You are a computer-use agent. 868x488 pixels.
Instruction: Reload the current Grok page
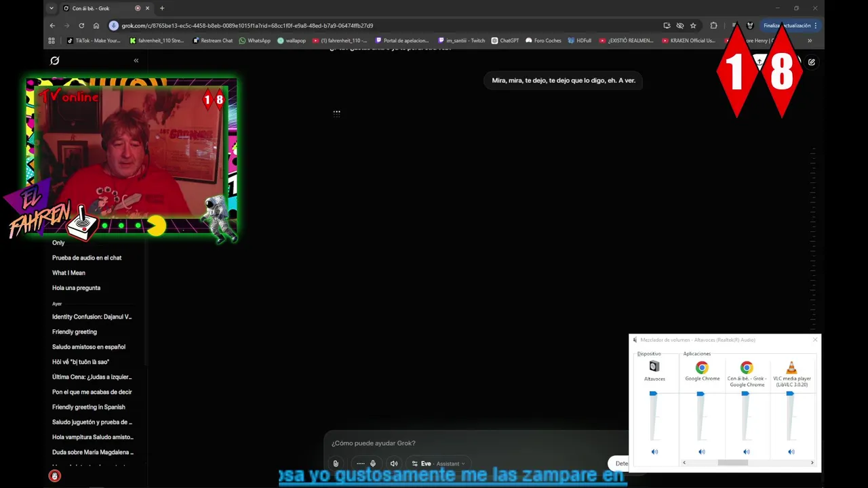[81, 26]
